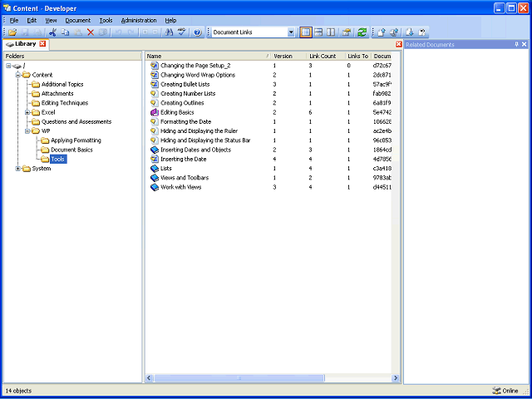Click the Open folder toolbar icon
Image resolution: width=532 pixels, height=399 pixels.
pyautogui.click(x=12, y=32)
